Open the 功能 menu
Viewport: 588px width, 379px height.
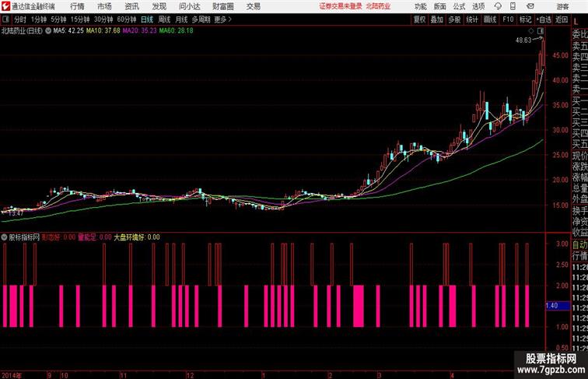coord(420,6)
